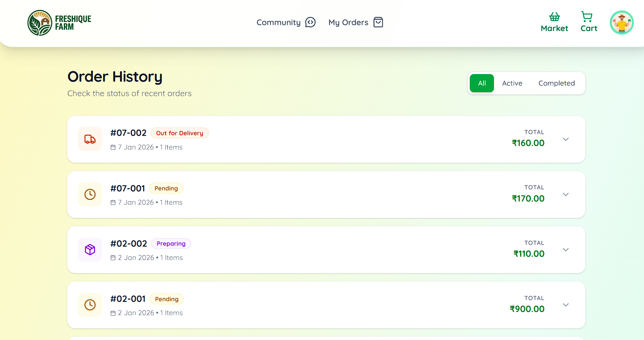This screenshot has height=340, width=644.
Task: Click the My Orders bag icon
Action: click(x=378, y=22)
